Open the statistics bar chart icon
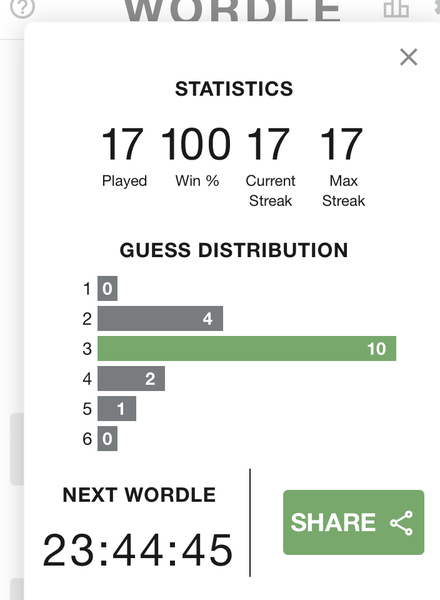The image size is (440, 600). (x=396, y=8)
